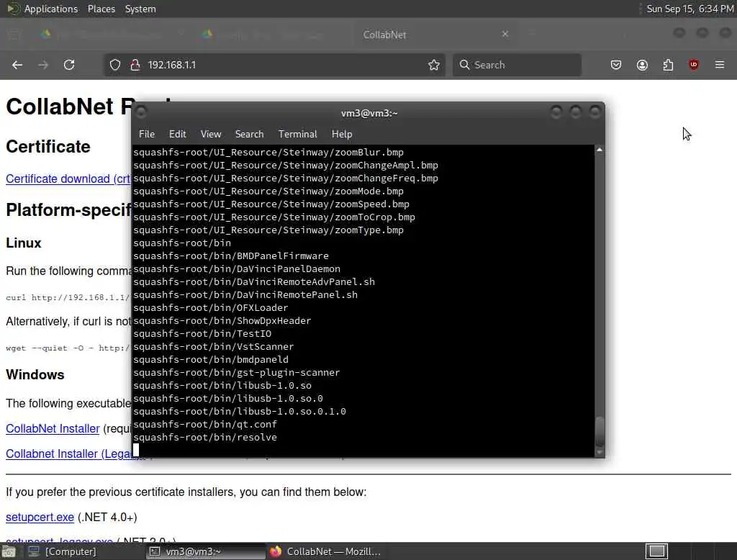Go back with the Firefox back arrow
The image size is (737, 560).
coord(17,65)
